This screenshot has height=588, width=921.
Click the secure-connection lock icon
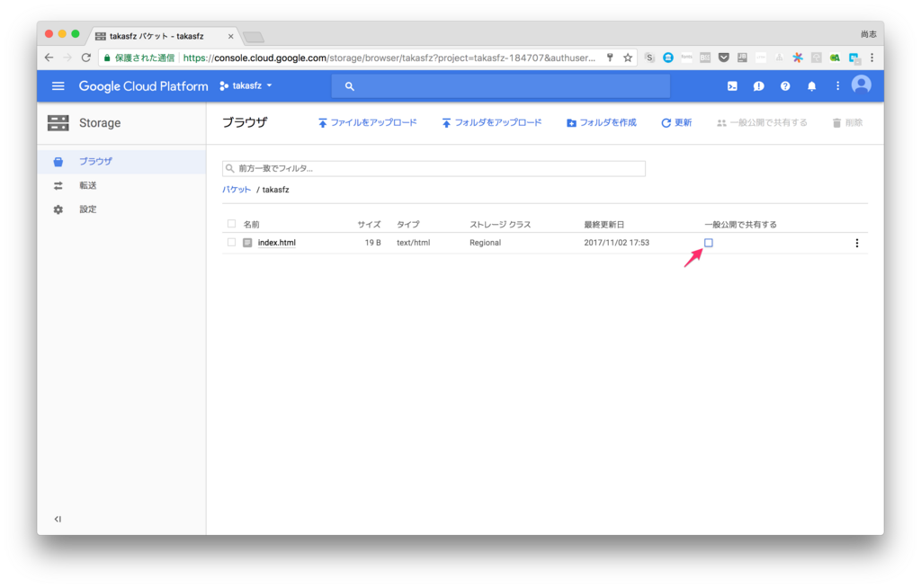pyautogui.click(x=107, y=58)
